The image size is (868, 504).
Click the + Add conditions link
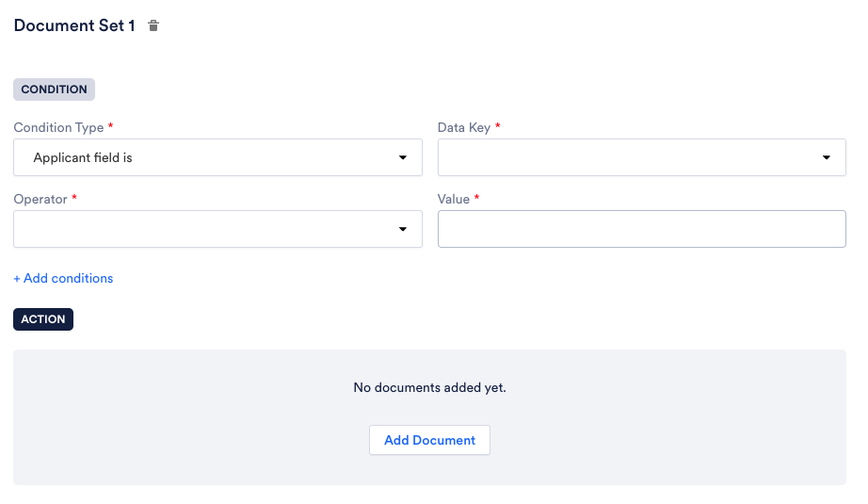tap(63, 278)
